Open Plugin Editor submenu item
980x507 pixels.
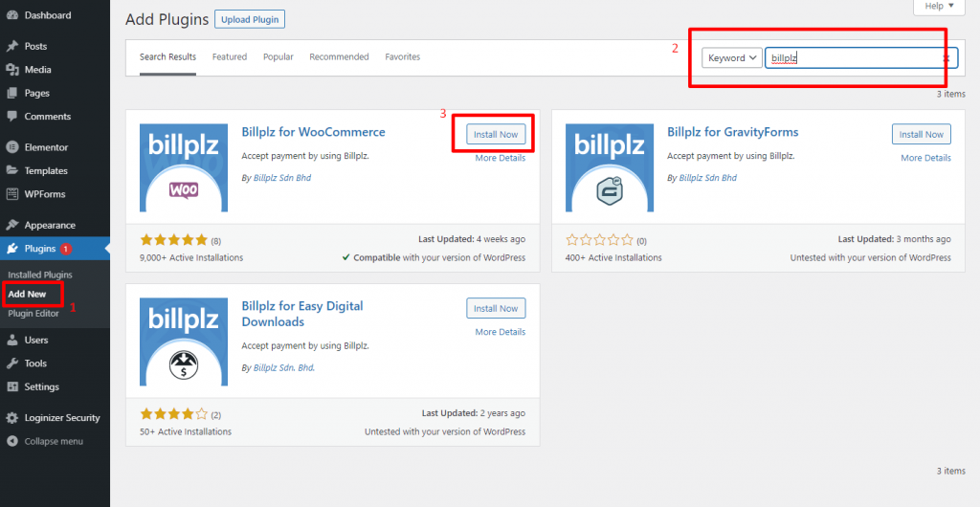33,314
